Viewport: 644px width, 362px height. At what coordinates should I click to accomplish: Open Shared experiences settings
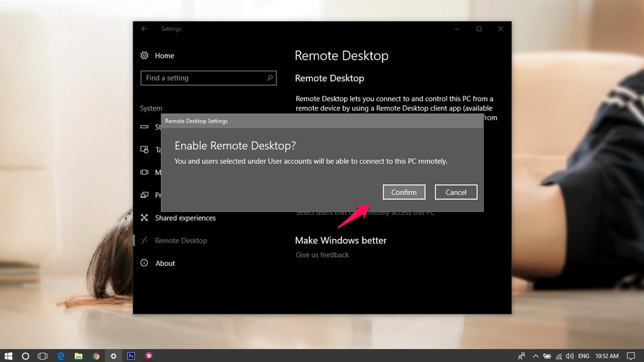coord(186,218)
